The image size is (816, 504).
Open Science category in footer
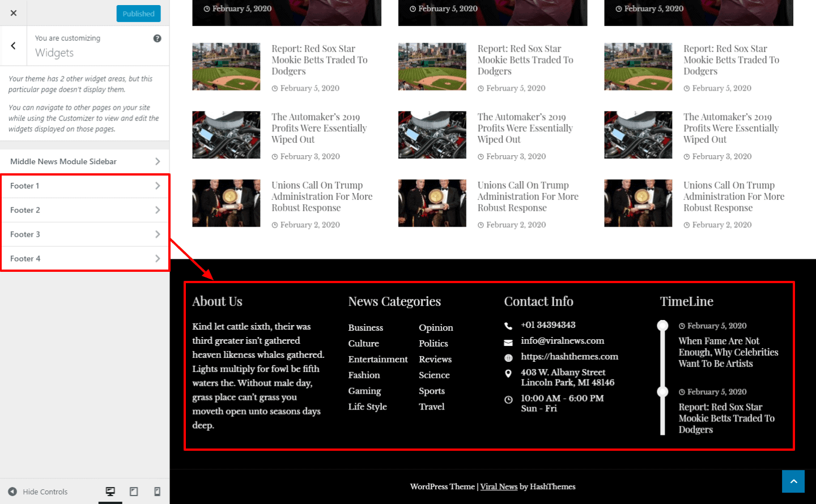pyautogui.click(x=434, y=375)
